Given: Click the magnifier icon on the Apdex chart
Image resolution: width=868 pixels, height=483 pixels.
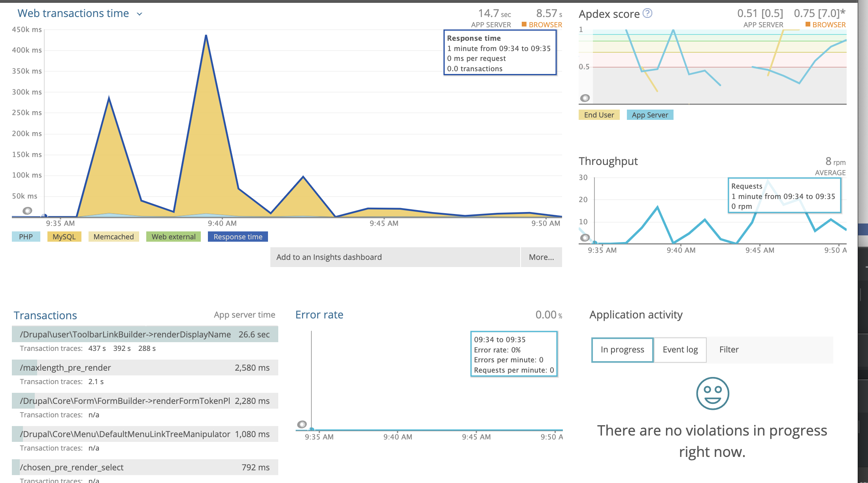Looking at the screenshot, I should 585,97.
